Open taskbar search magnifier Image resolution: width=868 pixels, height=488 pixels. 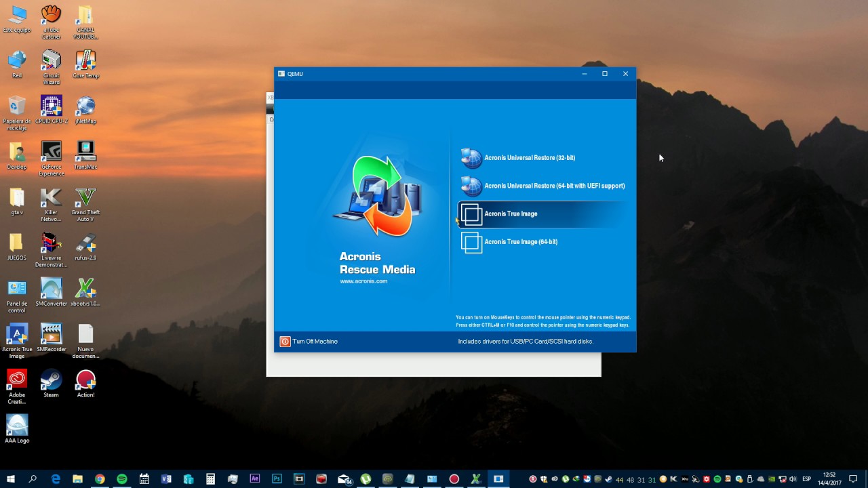point(33,479)
